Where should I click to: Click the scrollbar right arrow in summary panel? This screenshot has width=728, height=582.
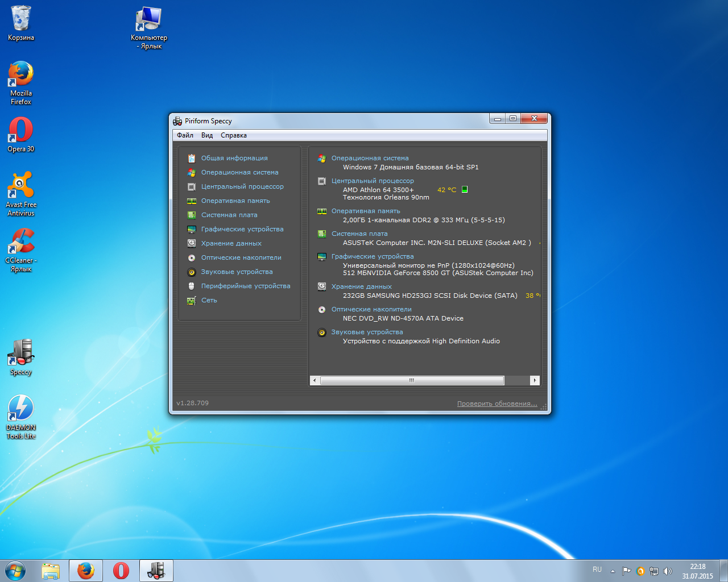pos(535,380)
